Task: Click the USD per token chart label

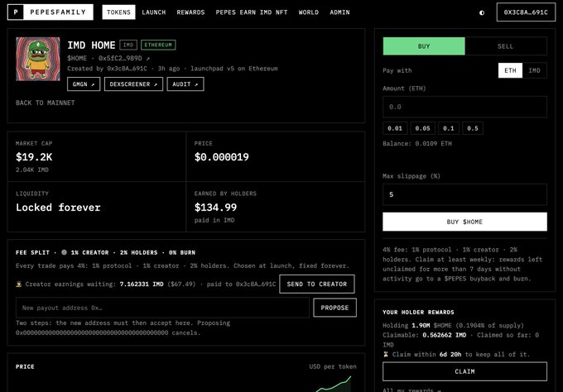Action: point(333,366)
